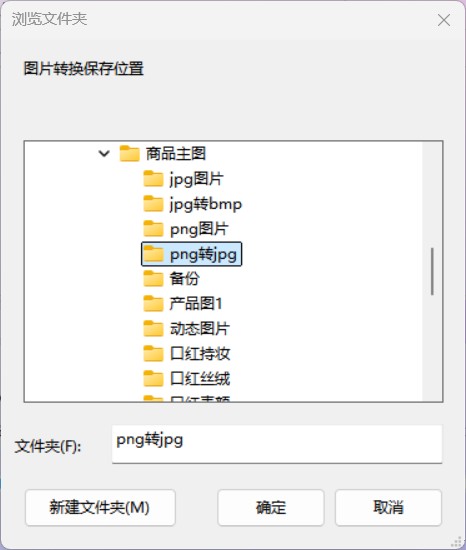Select the 备份 folder label
Image resolution: width=466 pixels, height=550 pixels.
pyautogui.click(x=184, y=279)
